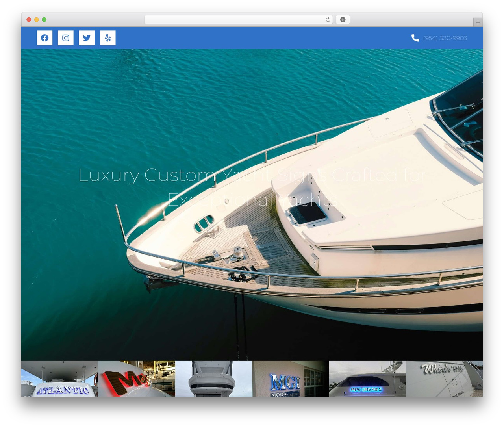Open the Instagram social link
The width and height of the screenshot is (504, 427).
66,38
